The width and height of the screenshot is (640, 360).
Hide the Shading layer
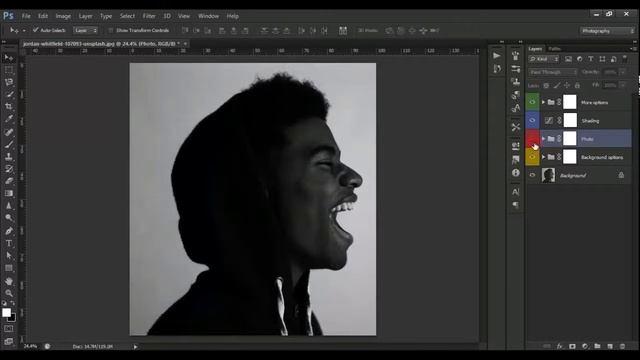(532, 120)
